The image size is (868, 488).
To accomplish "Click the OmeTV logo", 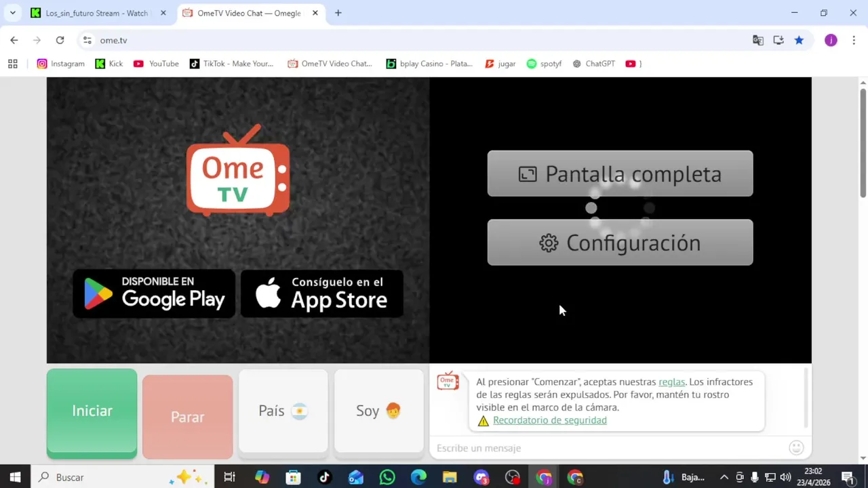I will [x=238, y=170].
